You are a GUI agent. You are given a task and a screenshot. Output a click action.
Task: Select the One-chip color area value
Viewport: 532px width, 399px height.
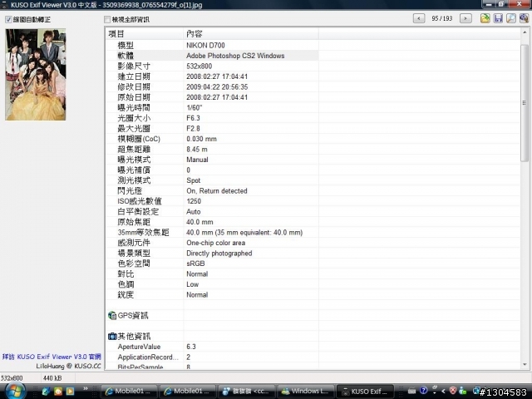216,243
